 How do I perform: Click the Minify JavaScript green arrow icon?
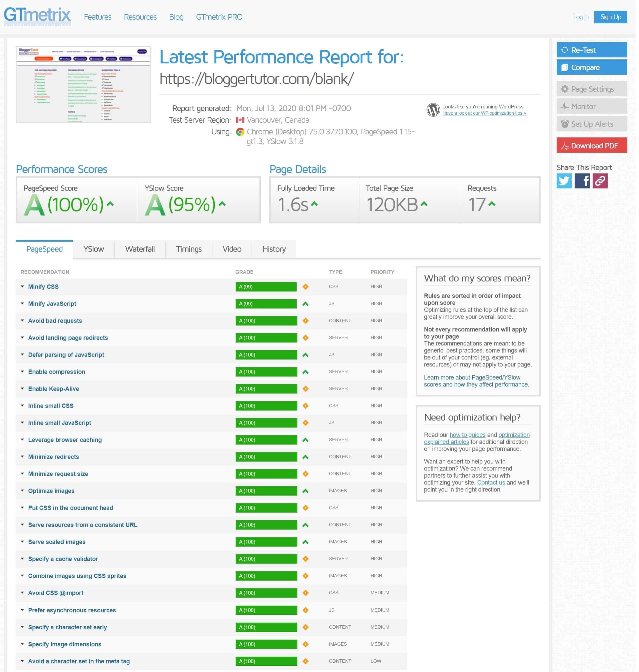pos(306,303)
